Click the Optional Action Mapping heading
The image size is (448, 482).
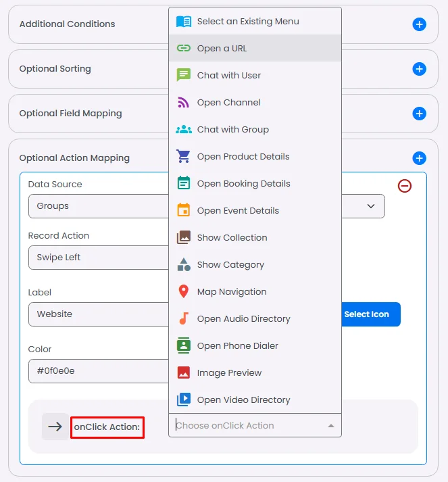[x=74, y=158]
